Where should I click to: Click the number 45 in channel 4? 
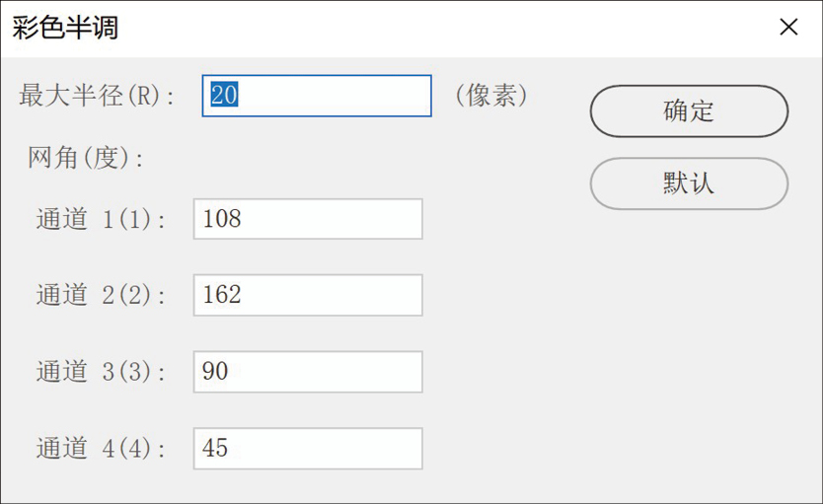(x=215, y=449)
